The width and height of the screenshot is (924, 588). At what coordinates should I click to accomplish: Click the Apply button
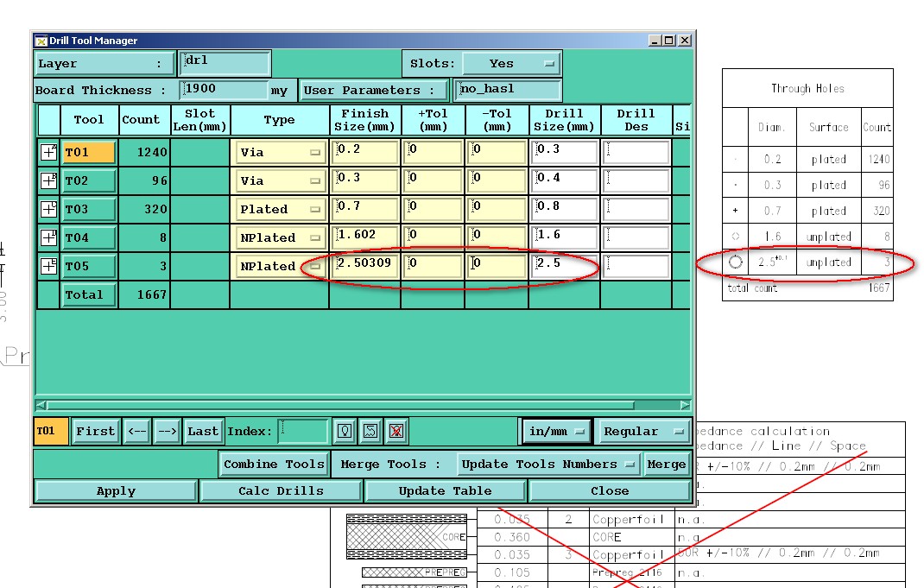[x=116, y=490]
